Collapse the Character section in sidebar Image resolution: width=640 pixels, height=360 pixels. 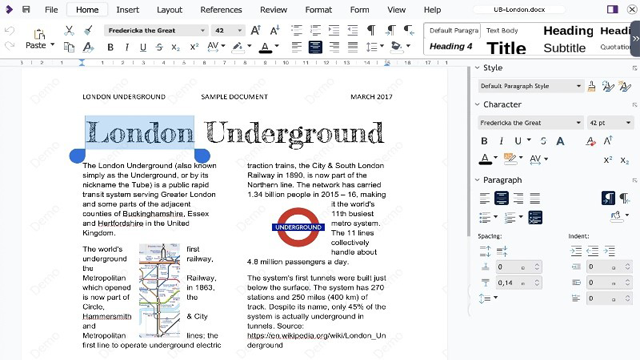[477, 104]
